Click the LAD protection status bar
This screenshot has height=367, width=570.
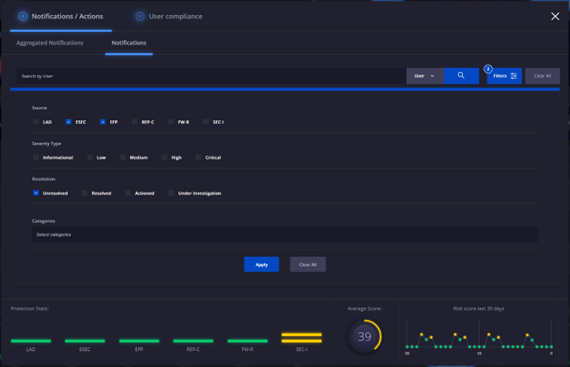click(31, 341)
